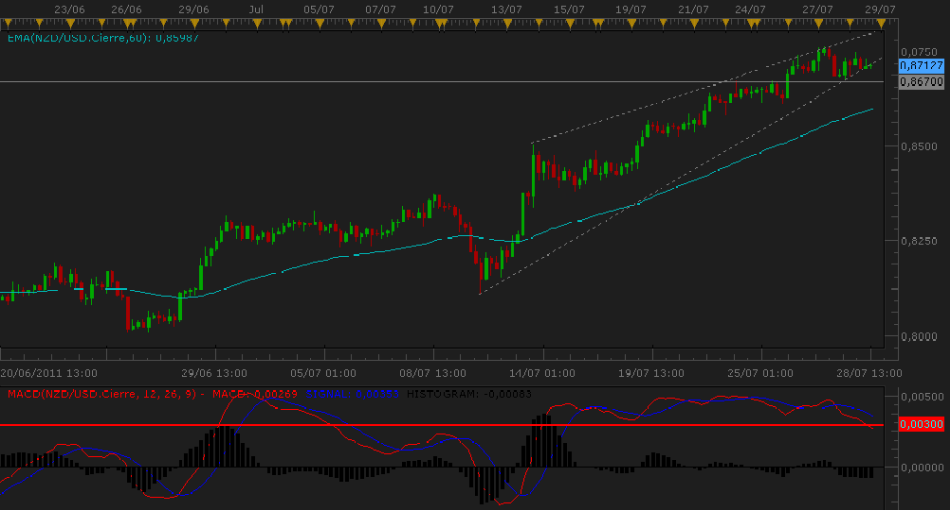This screenshot has width=950, height=510.
Task: Click the 29/07 date on top timeline
Action: 877,9
